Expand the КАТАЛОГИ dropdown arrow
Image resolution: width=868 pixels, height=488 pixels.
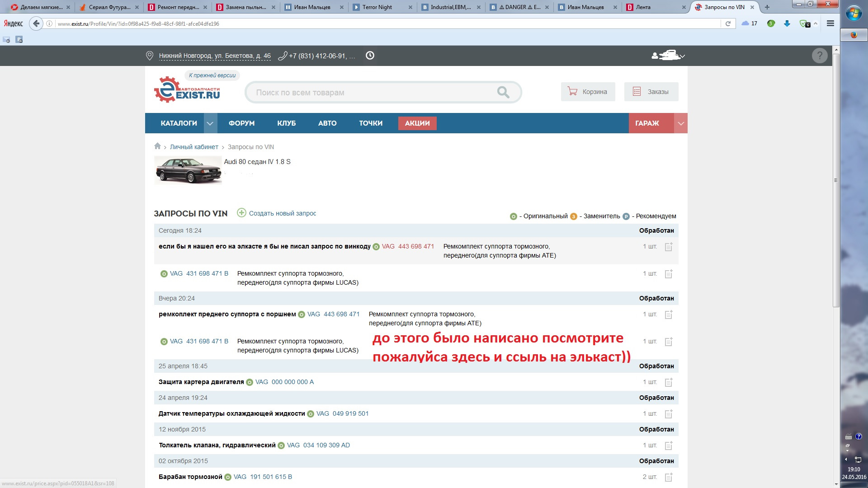click(210, 123)
